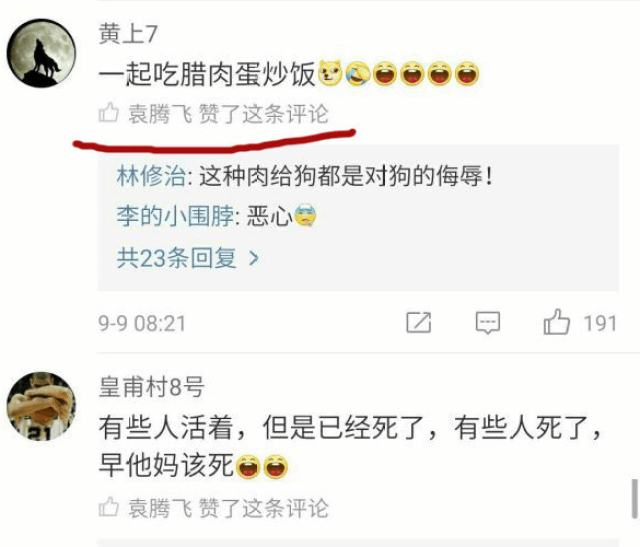Like the 黄上7 comment thumbs-up 191
The image size is (640, 547).
556,322
